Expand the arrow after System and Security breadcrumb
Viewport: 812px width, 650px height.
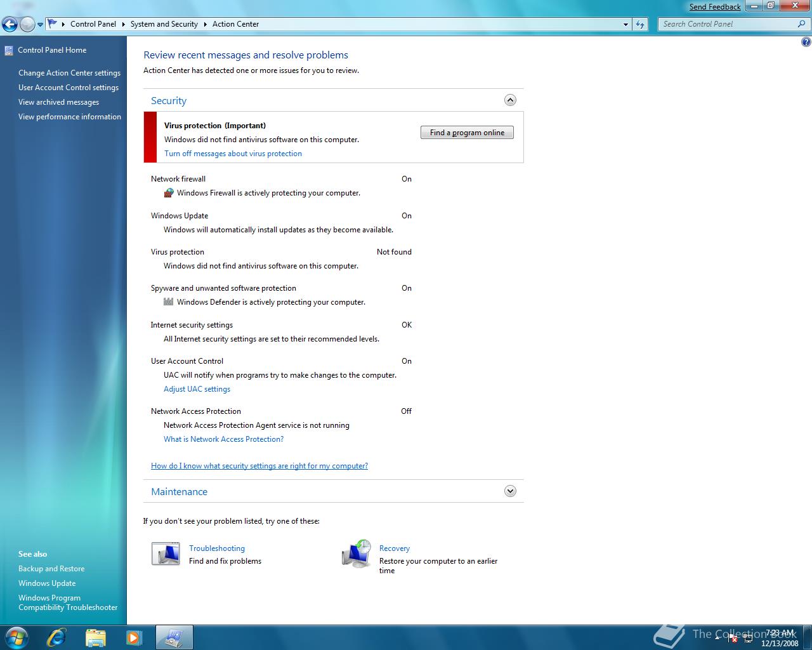click(205, 24)
